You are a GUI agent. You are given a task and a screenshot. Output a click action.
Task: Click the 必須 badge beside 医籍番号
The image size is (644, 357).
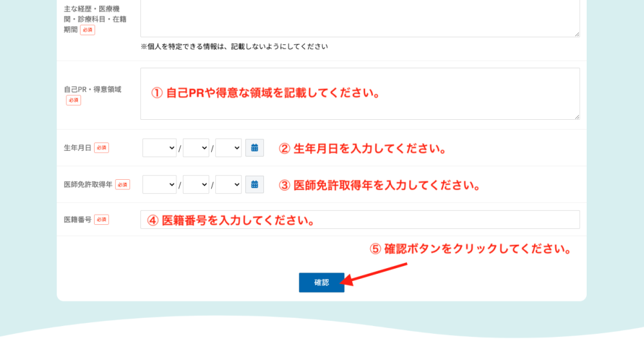102,220
